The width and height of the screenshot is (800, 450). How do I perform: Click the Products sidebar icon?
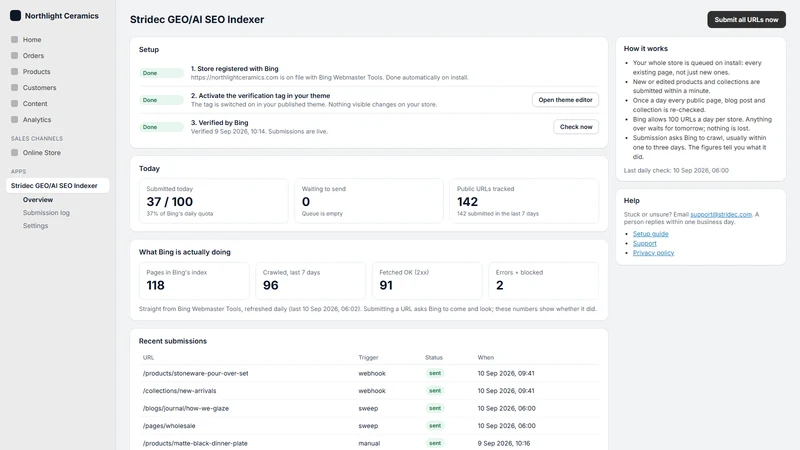(14, 71)
